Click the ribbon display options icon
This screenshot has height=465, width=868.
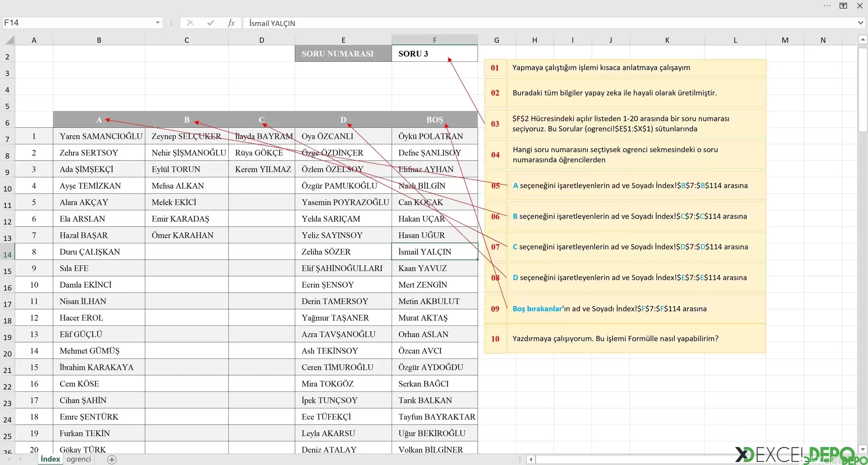[843, 6]
